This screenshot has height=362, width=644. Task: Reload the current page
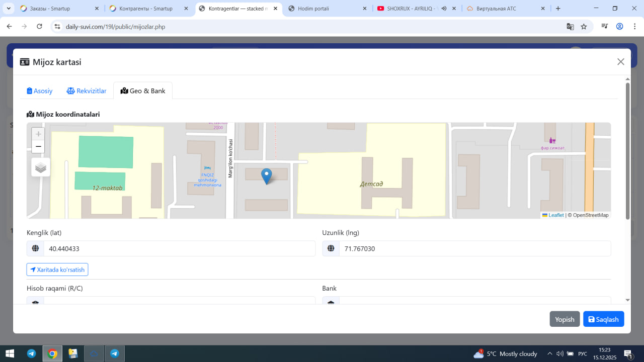click(x=39, y=27)
